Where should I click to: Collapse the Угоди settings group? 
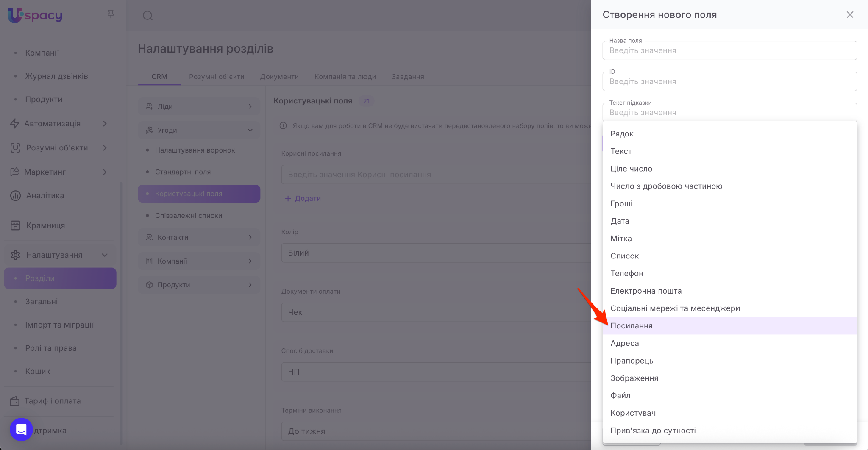coord(250,130)
